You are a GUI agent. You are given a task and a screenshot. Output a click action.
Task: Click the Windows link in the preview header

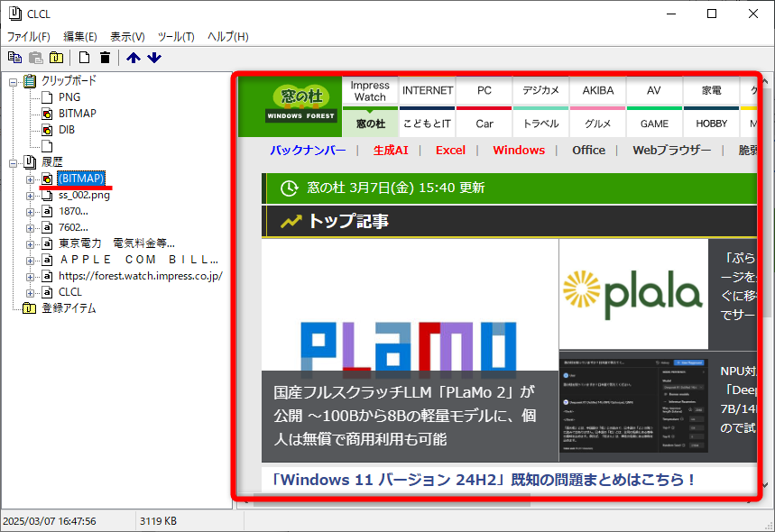[519, 151]
